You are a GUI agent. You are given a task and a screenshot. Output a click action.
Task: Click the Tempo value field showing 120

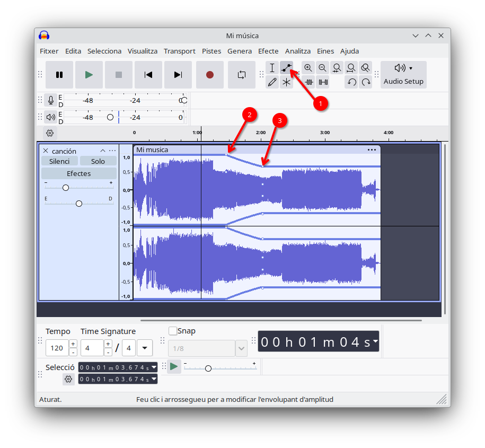(x=57, y=348)
